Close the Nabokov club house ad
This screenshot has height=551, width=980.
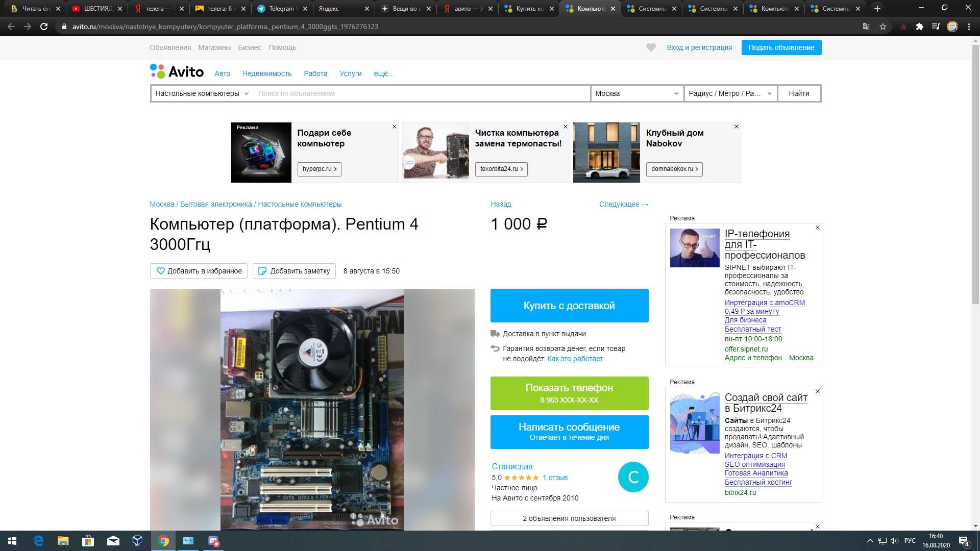pyautogui.click(x=737, y=127)
